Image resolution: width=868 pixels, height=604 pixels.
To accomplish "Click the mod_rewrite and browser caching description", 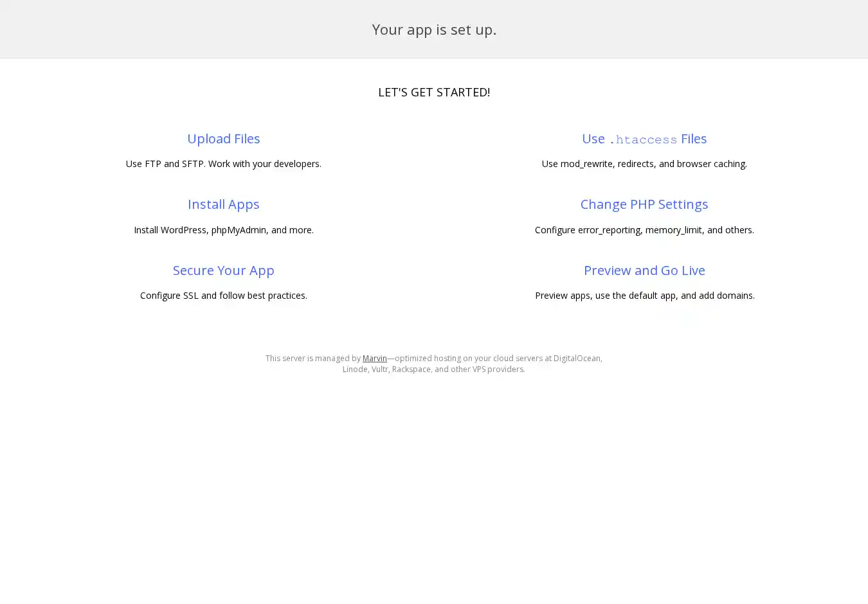I will pos(644,164).
